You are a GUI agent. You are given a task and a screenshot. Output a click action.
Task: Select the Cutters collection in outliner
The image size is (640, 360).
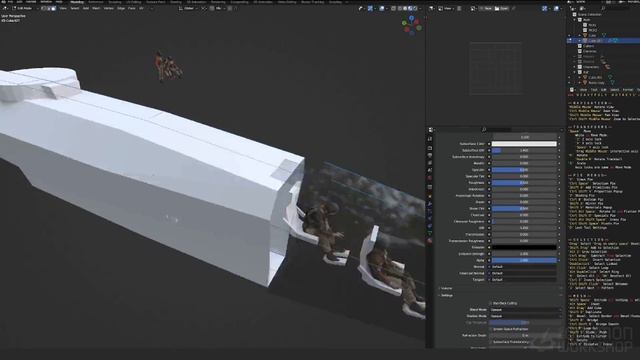[x=589, y=46]
